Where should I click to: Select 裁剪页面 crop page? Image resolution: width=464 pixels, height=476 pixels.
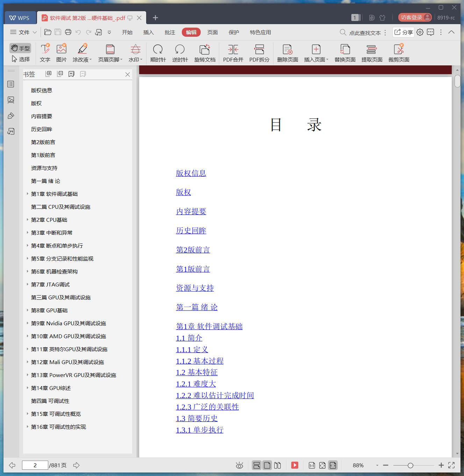point(399,53)
